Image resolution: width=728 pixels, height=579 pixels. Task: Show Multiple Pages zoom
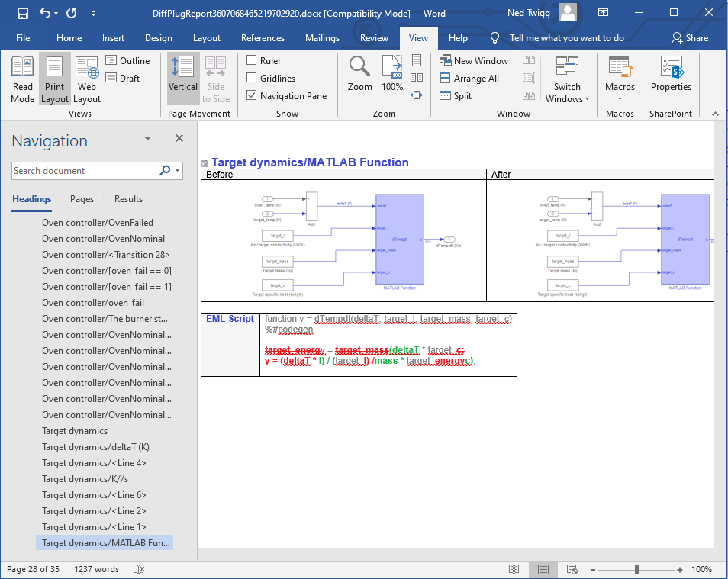pos(417,78)
